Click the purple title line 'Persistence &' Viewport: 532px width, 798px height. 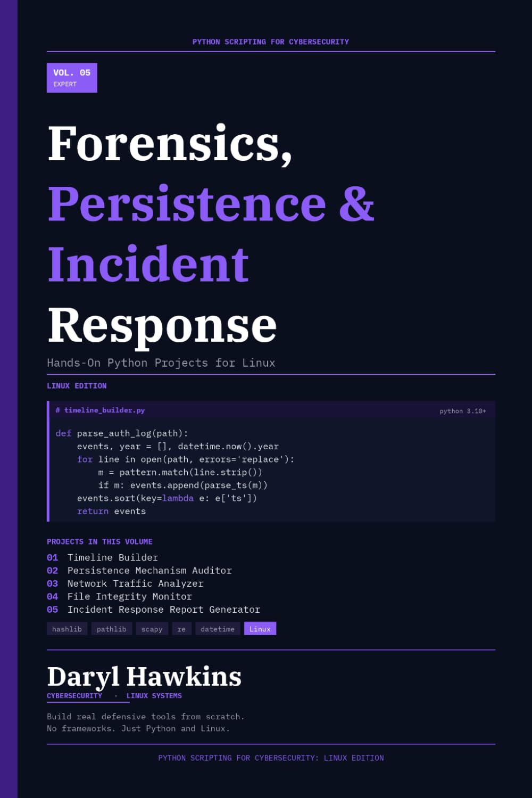(211, 204)
